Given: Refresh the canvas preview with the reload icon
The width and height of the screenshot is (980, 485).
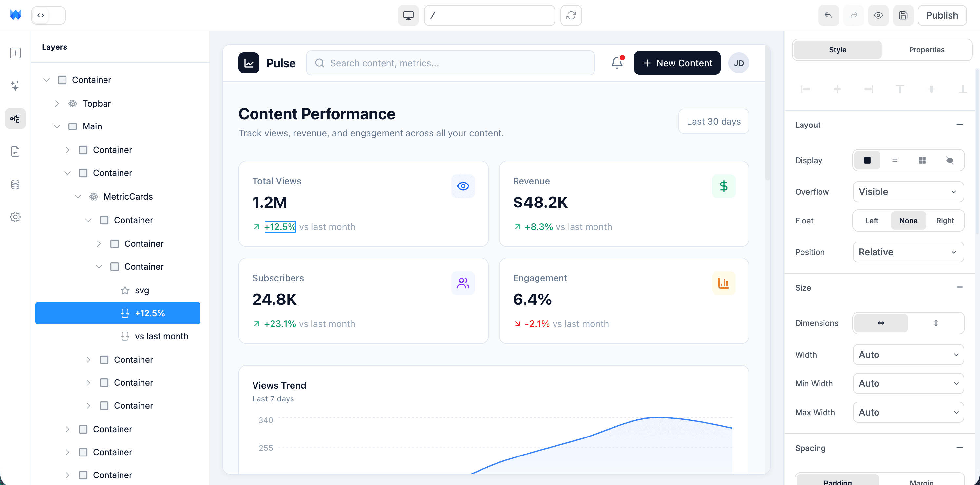Looking at the screenshot, I should click(571, 15).
